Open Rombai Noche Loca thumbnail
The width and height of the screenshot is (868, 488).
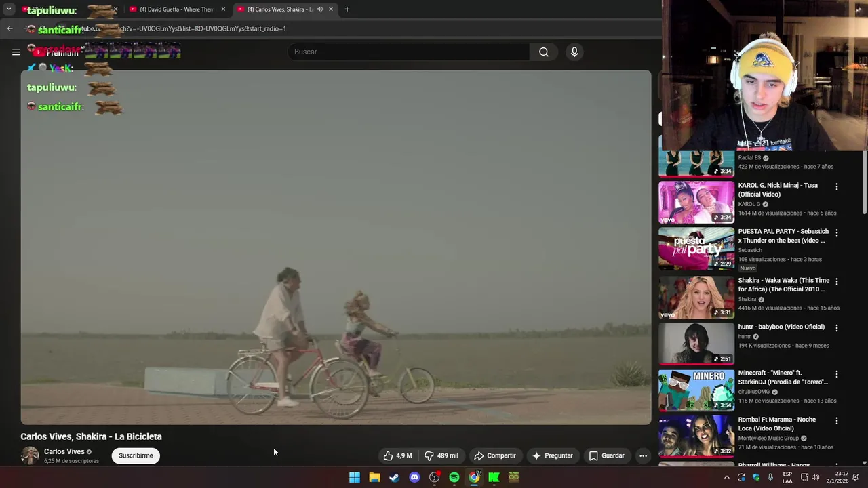696,436
